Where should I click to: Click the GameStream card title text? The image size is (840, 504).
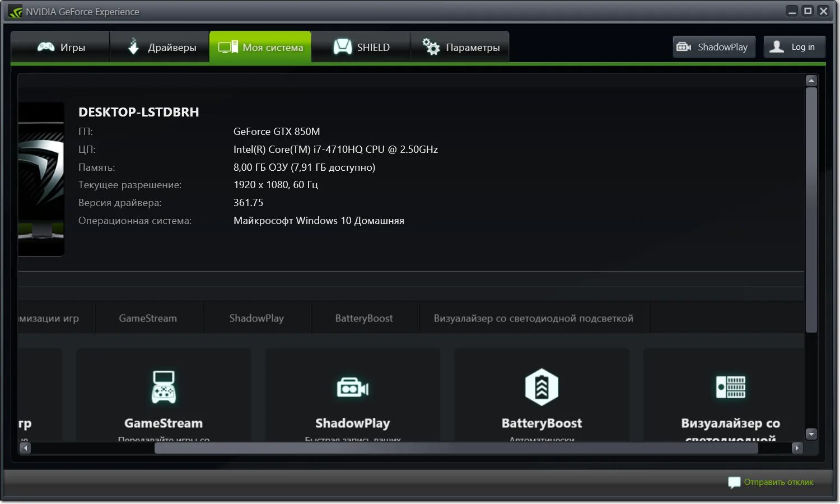164,423
